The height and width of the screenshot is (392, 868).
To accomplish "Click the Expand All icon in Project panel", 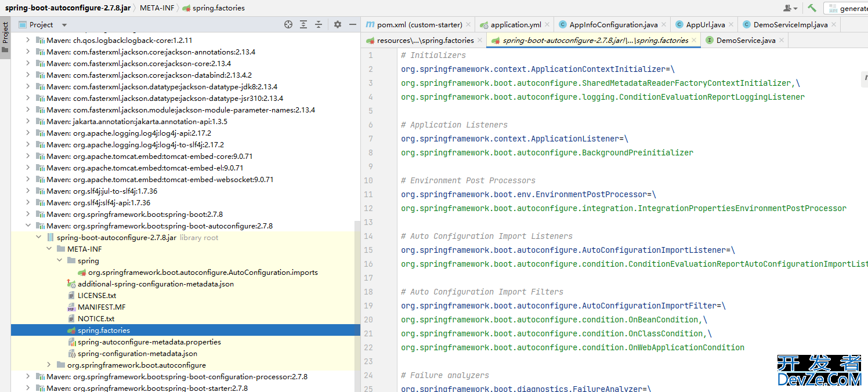I will (x=303, y=24).
